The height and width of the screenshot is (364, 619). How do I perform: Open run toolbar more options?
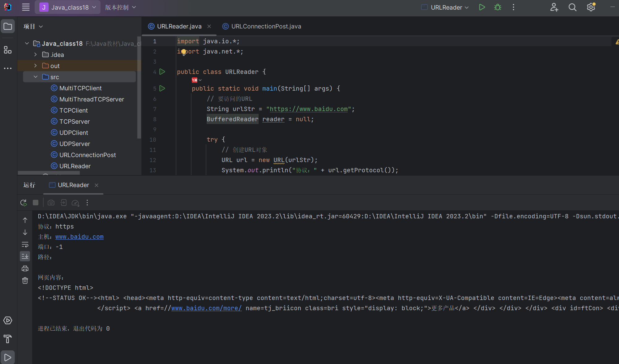point(87,203)
